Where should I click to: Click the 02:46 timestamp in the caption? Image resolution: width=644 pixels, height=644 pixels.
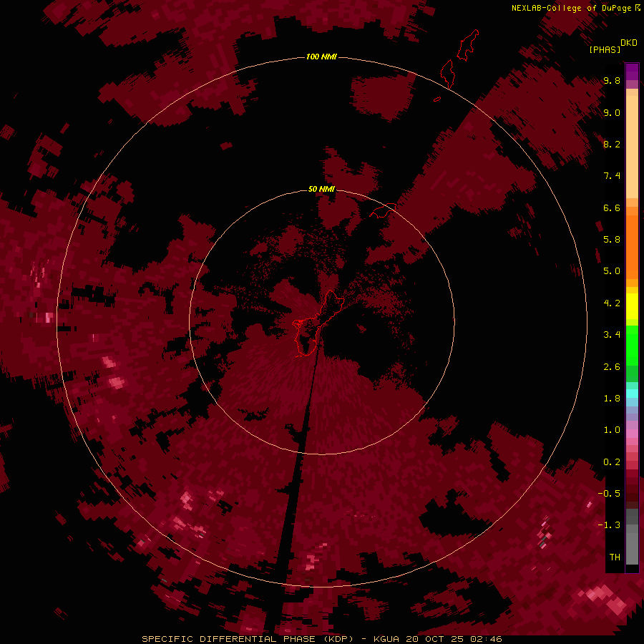(486, 639)
